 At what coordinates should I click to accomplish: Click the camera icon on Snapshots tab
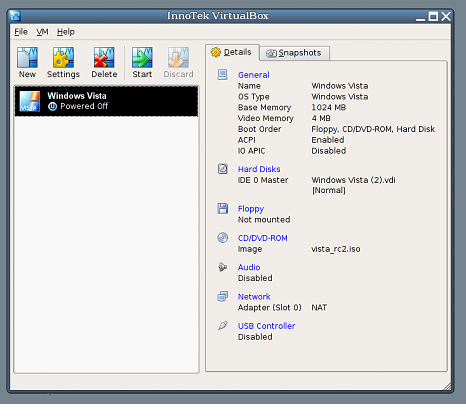click(x=271, y=53)
